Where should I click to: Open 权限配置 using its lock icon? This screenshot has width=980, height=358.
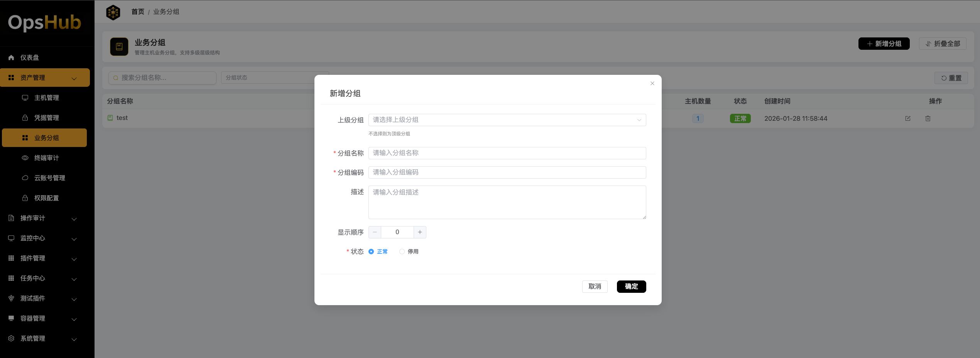[25, 198]
